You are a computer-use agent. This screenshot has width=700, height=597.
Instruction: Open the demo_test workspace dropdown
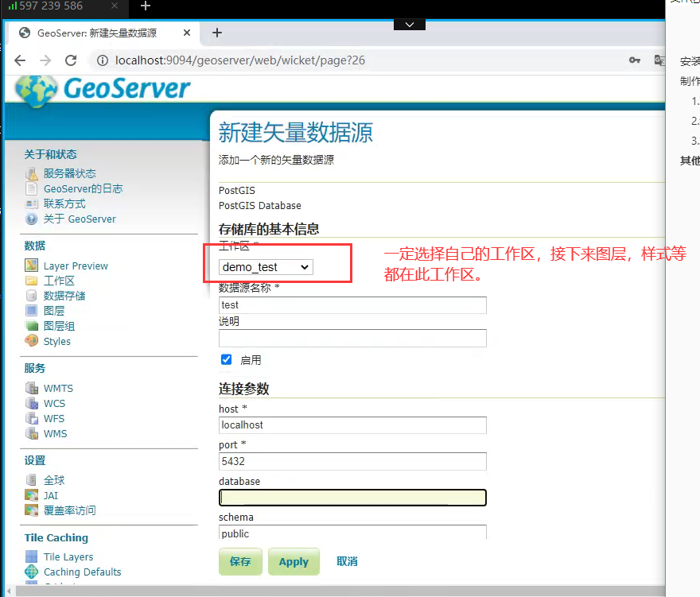266,267
